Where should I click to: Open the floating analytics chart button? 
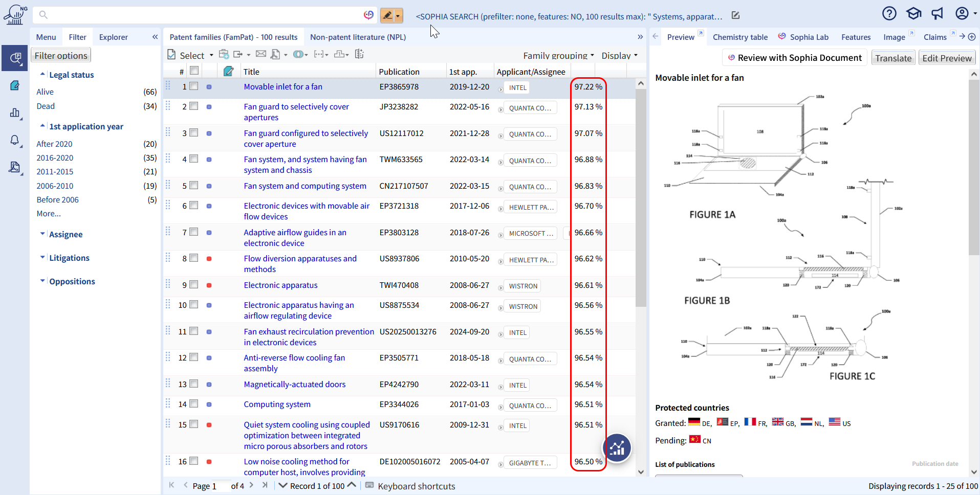pyautogui.click(x=617, y=448)
